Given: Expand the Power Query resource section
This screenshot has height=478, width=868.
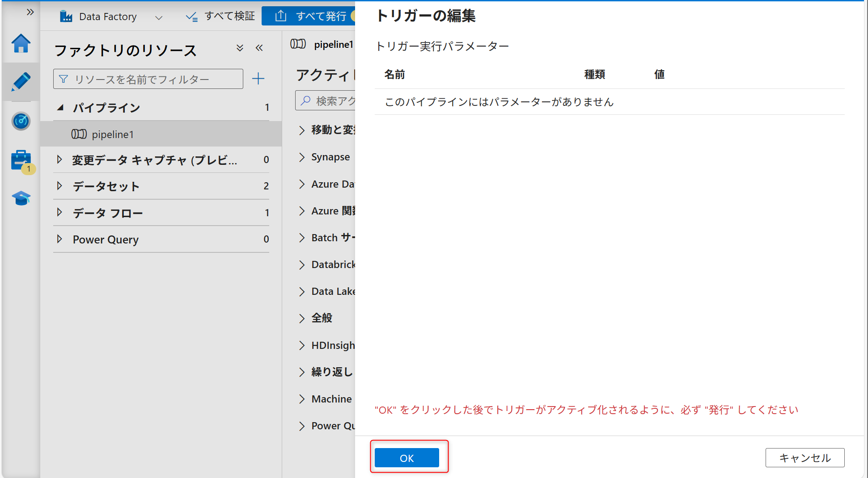Looking at the screenshot, I should [59, 239].
